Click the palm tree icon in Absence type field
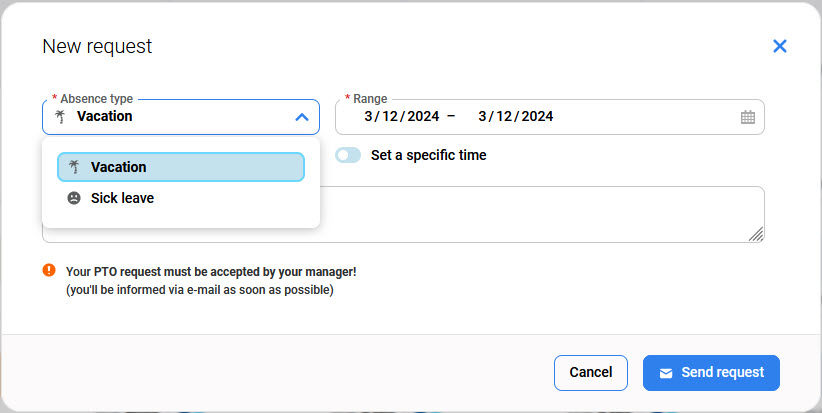Image resolution: width=822 pixels, height=413 pixels. (61, 116)
